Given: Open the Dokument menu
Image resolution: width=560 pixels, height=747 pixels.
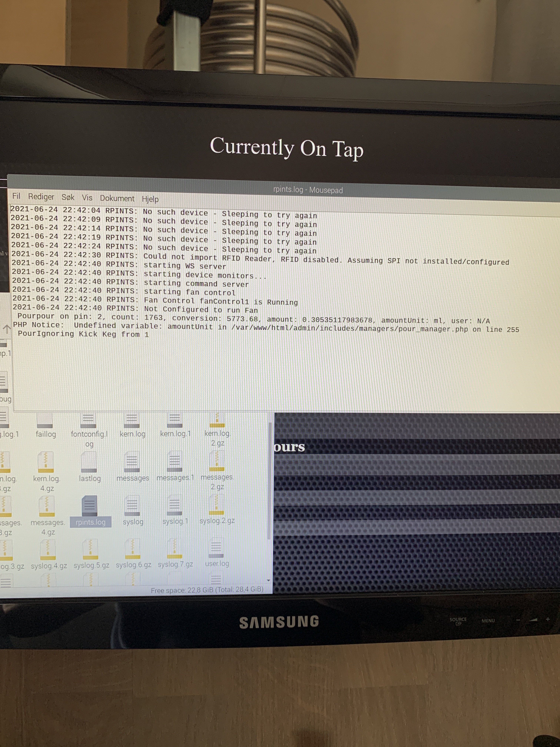Looking at the screenshot, I should (x=117, y=199).
